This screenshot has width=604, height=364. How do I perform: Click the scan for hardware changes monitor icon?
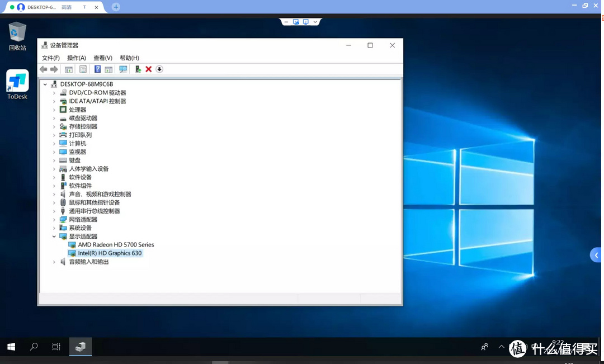[123, 69]
